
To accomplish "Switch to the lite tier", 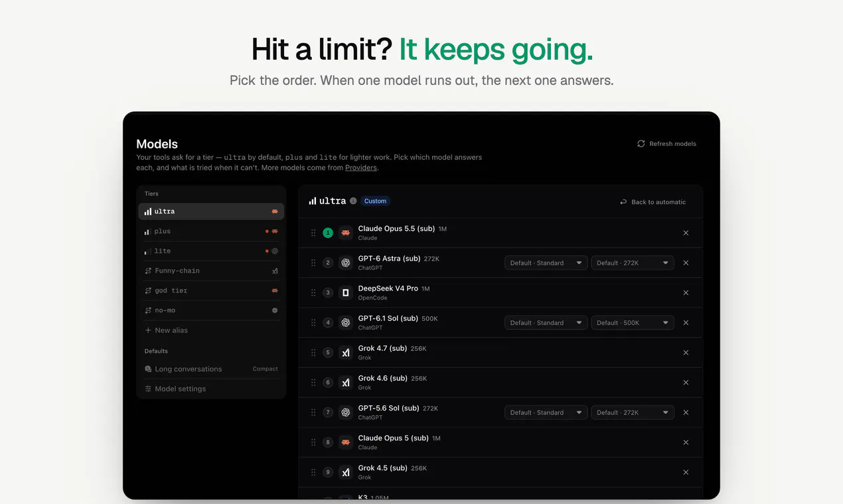I will (x=211, y=251).
